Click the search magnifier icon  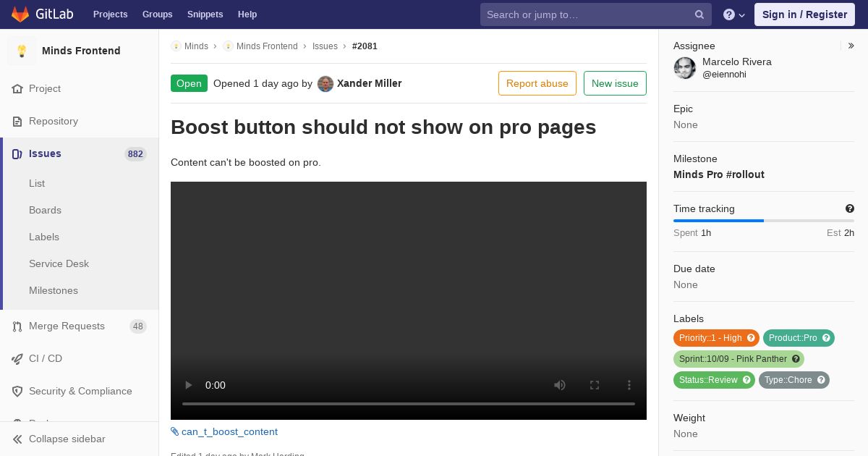tap(699, 14)
